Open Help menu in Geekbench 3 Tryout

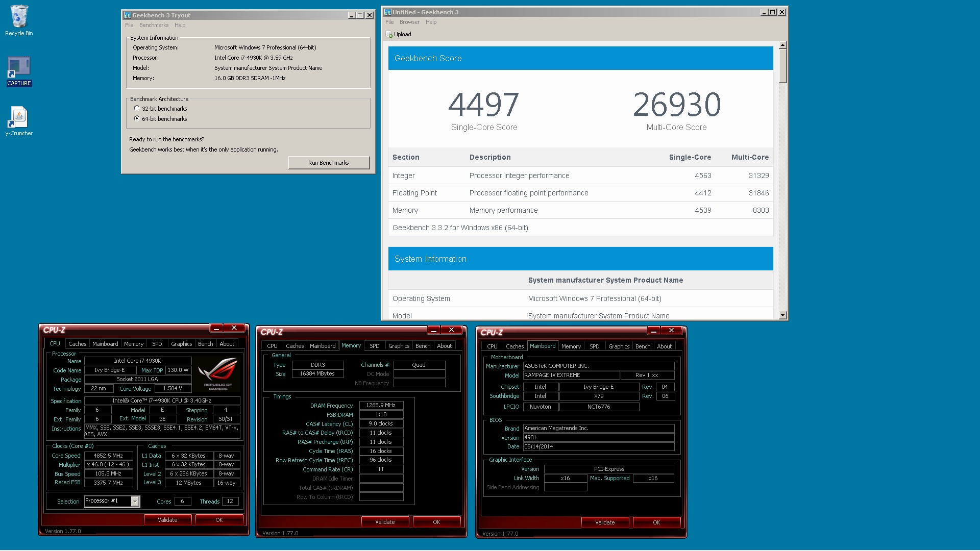pos(180,25)
